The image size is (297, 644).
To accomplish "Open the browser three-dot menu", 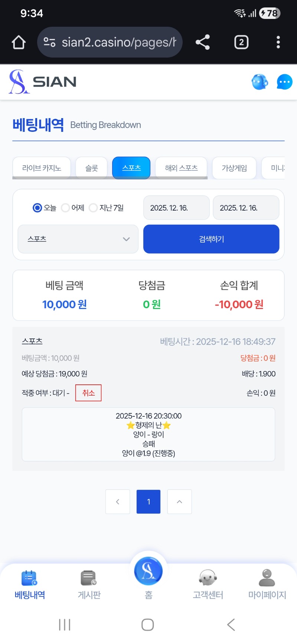I will coord(278,42).
